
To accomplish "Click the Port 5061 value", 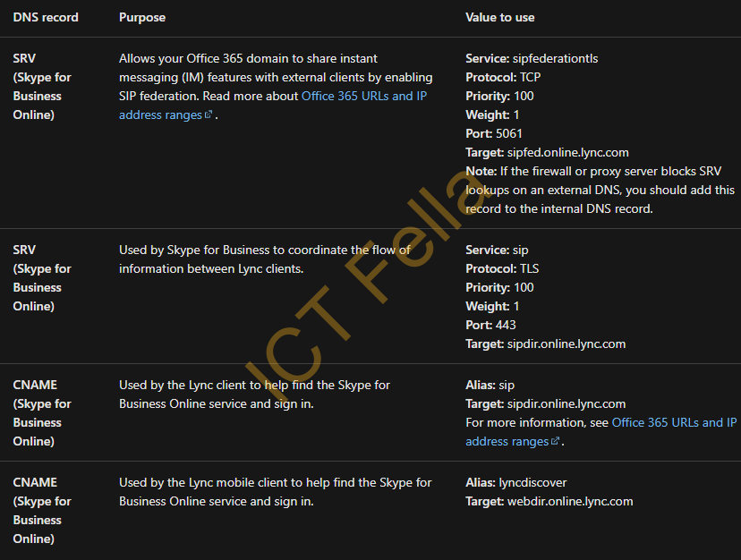I will pyautogui.click(x=509, y=134).
